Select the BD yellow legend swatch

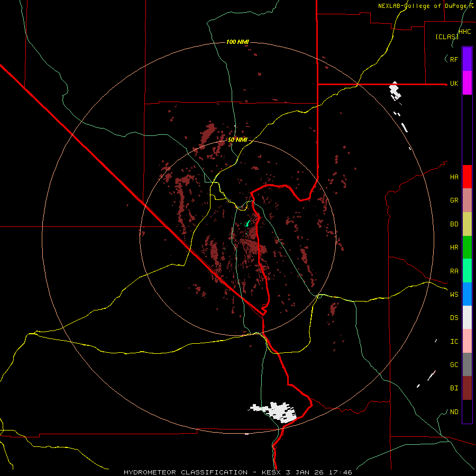tap(467, 224)
